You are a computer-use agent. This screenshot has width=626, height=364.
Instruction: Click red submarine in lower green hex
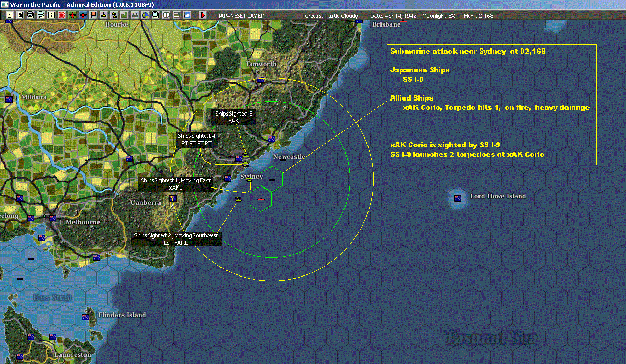[261, 198]
